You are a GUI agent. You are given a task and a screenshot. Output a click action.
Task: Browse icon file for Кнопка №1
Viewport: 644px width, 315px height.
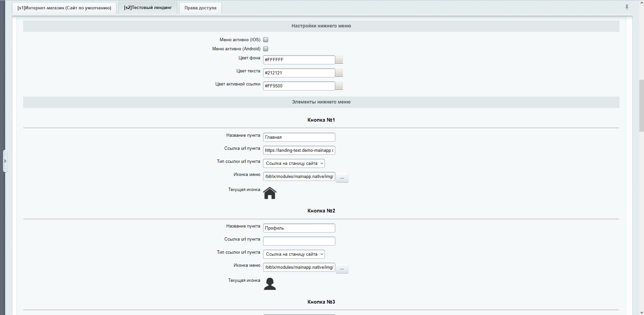tap(342, 178)
